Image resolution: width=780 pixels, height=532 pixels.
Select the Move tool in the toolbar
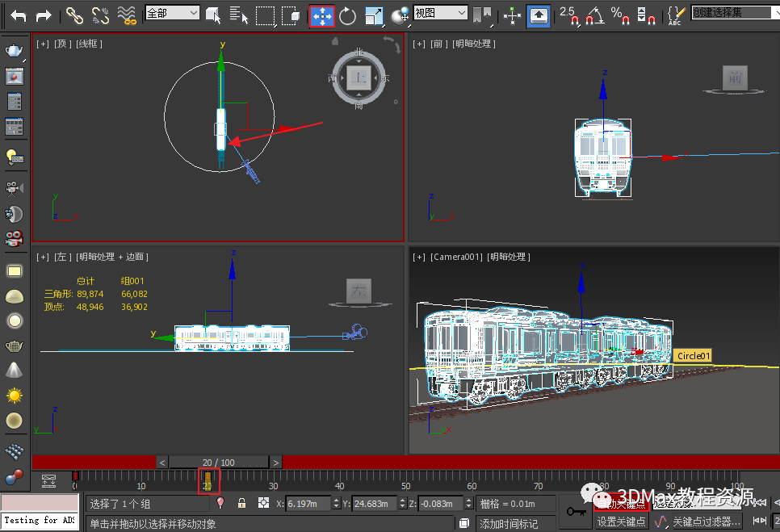[322, 15]
